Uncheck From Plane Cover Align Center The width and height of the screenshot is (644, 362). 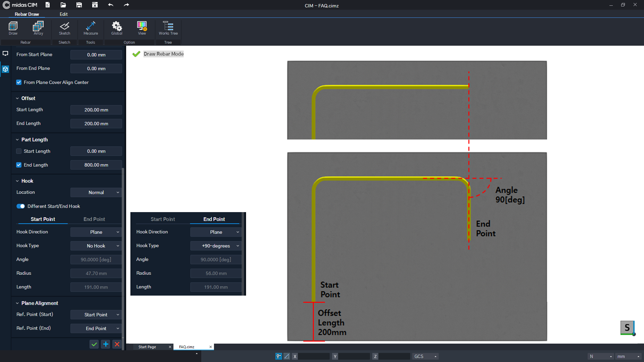[19, 82]
